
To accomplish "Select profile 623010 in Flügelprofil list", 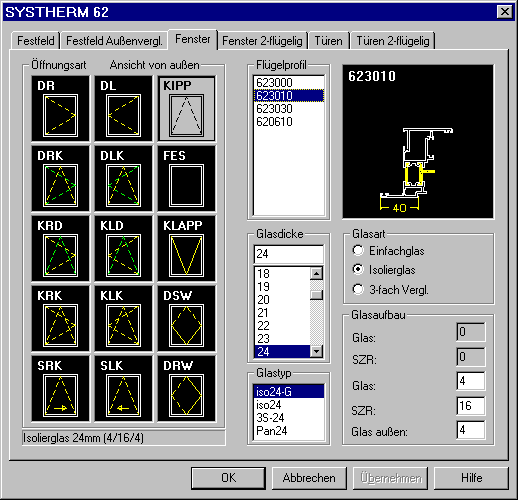I will [x=289, y=96].
